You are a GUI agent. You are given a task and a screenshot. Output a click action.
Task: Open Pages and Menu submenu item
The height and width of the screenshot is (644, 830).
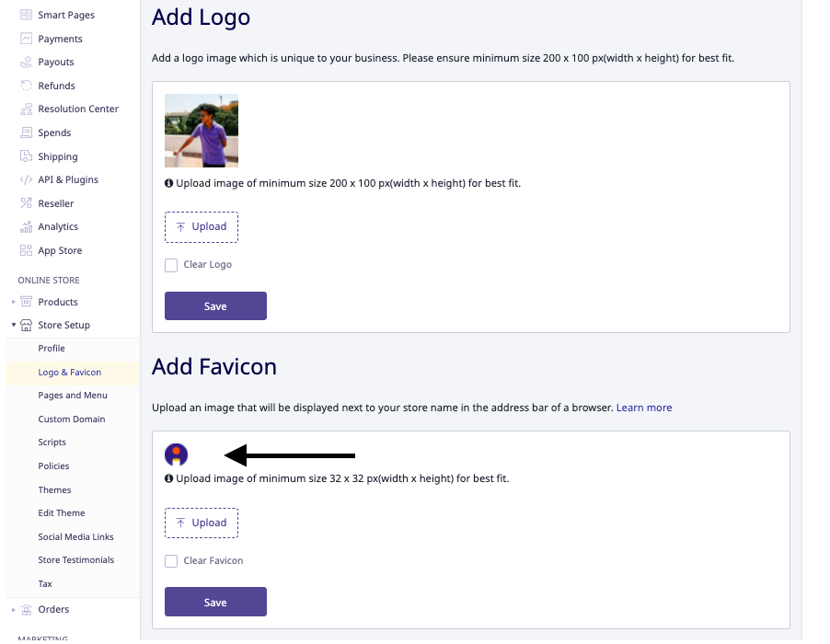73,396
